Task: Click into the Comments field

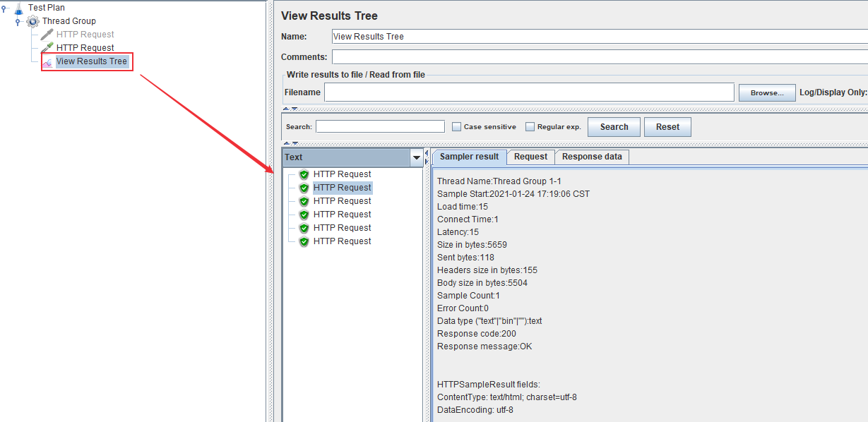Action: tap(600, 57)
